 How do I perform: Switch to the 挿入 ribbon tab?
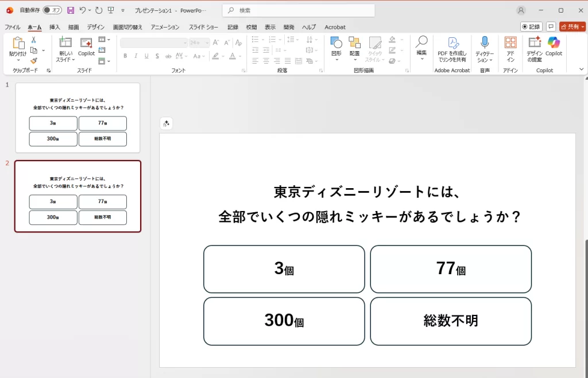pyautogui.click(x=54, y=26)
